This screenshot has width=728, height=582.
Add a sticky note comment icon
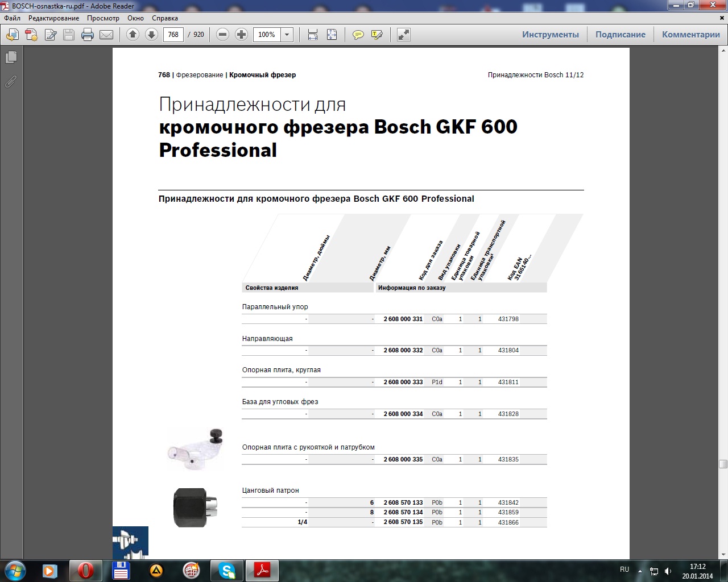358,35
